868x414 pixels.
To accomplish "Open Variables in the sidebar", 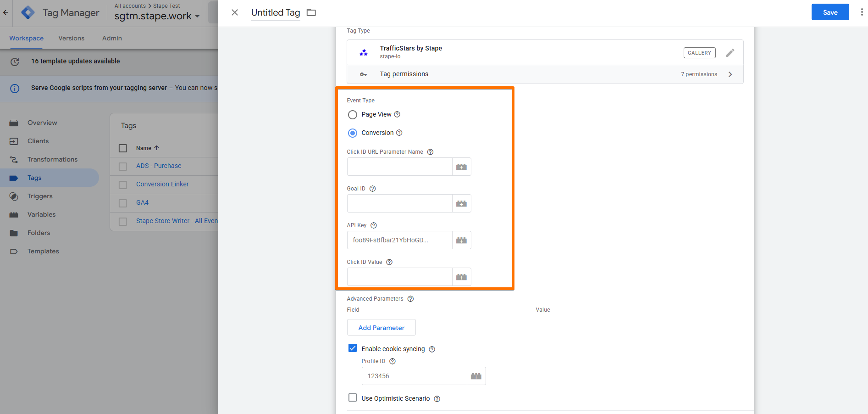I will coord(41,214).
